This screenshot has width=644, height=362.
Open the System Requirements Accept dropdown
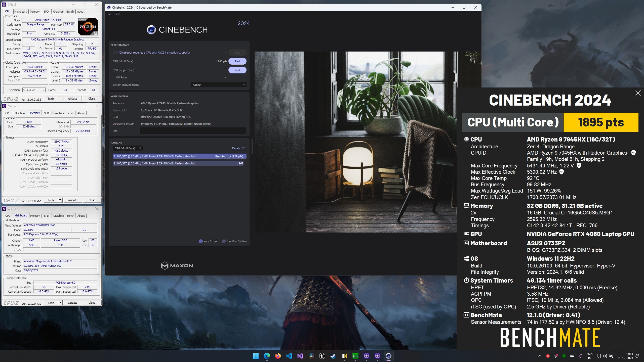pos(219,85)
